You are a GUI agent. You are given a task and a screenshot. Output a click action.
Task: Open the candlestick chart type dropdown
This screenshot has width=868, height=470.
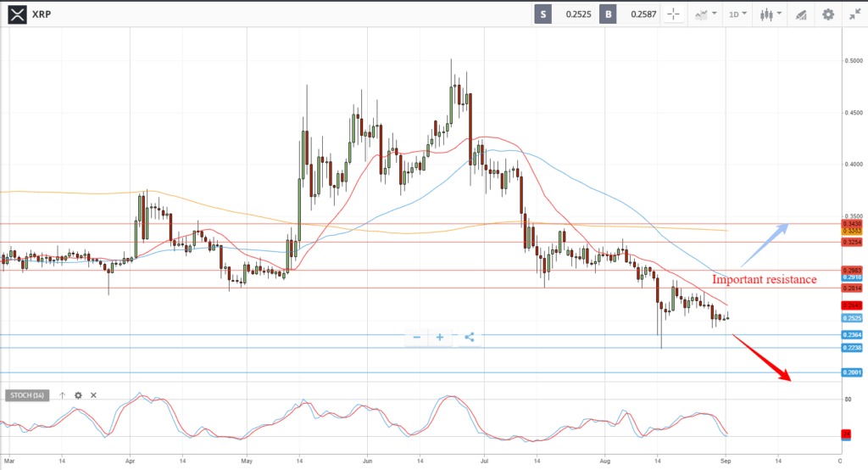[x=770, y=14]
